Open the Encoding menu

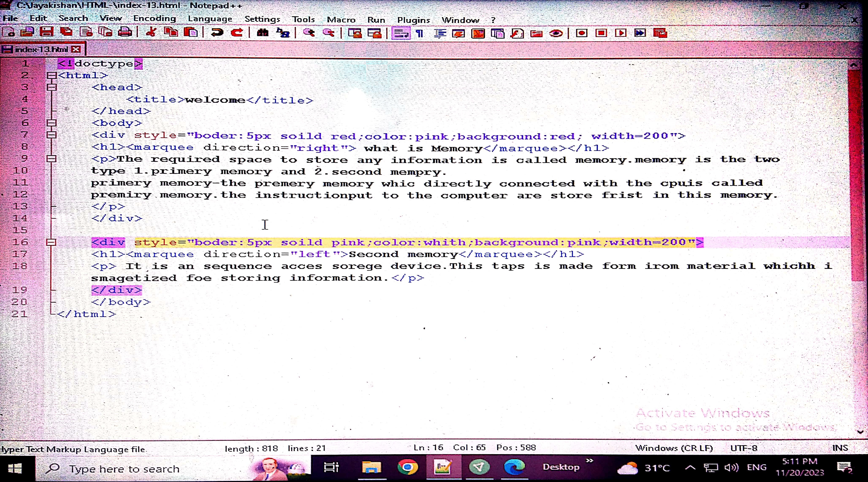154,19
